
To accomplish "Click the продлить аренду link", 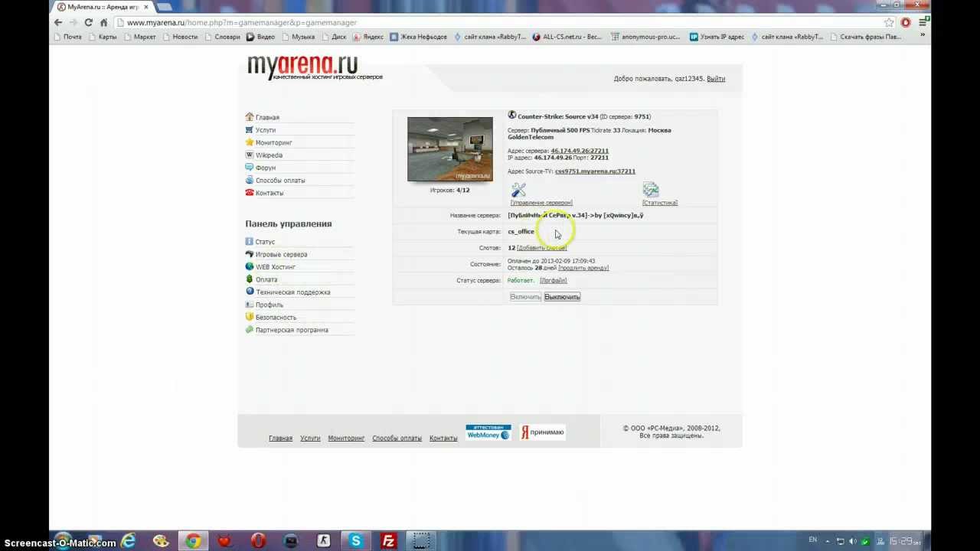I will point(583,268).
